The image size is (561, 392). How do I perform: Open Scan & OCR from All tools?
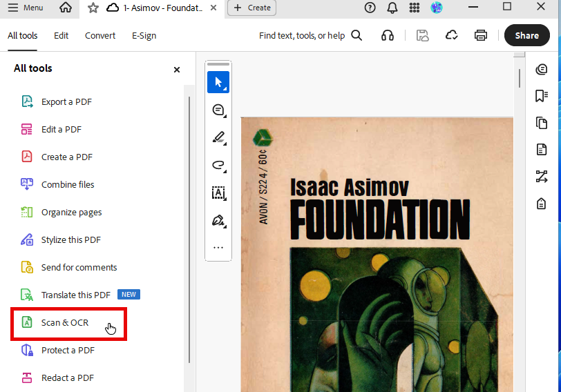(x=65, y=322)
